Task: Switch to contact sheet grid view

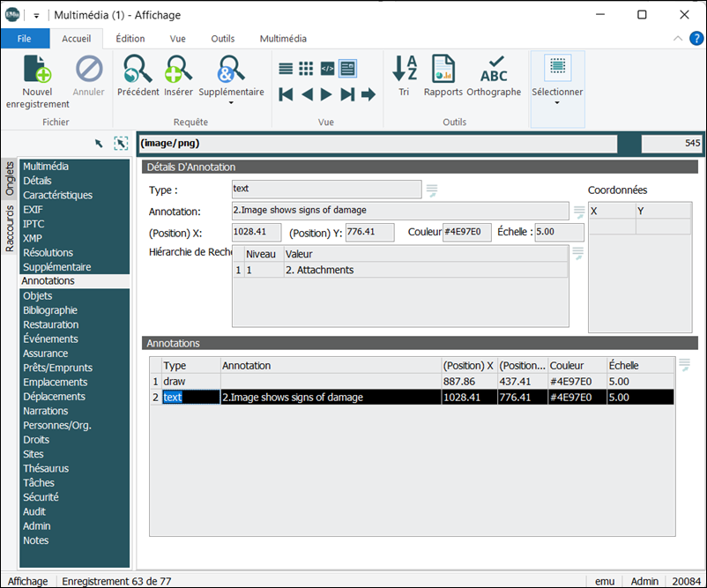Action: [306, 69]
